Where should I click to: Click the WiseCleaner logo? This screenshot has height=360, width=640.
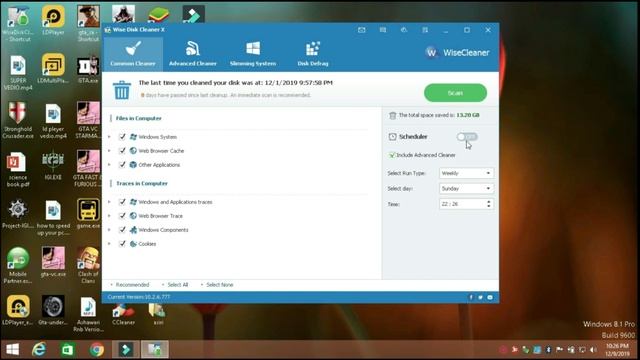(457, 53)
